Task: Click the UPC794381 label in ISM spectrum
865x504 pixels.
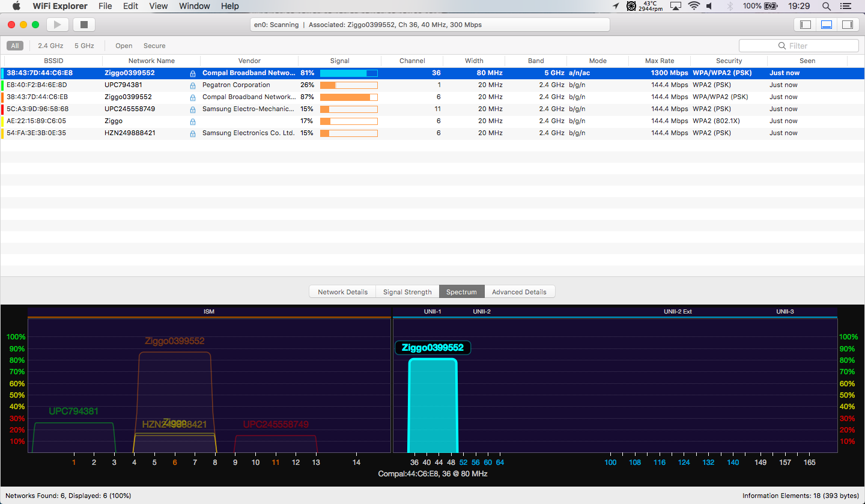Action: point(73,411)
